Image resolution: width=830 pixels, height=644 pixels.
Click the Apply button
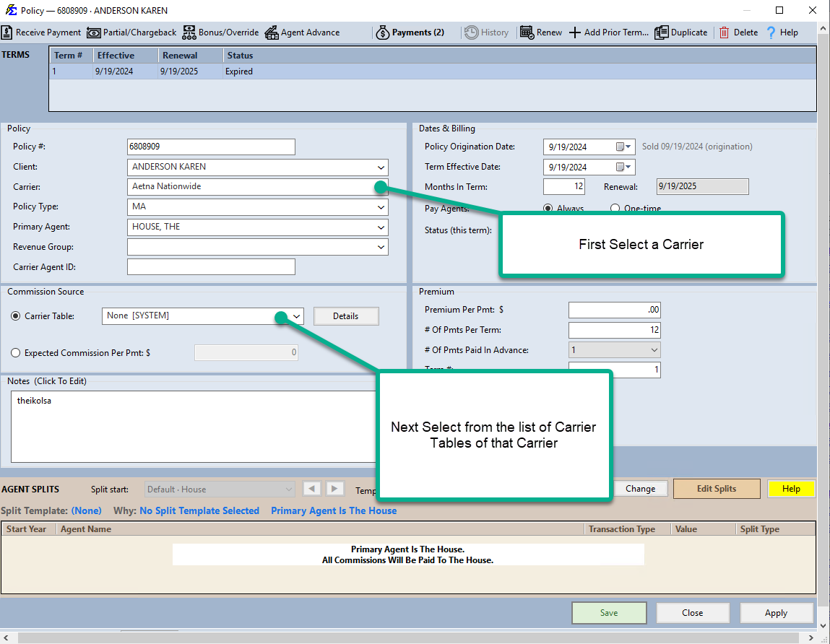(x=776, y=613)
